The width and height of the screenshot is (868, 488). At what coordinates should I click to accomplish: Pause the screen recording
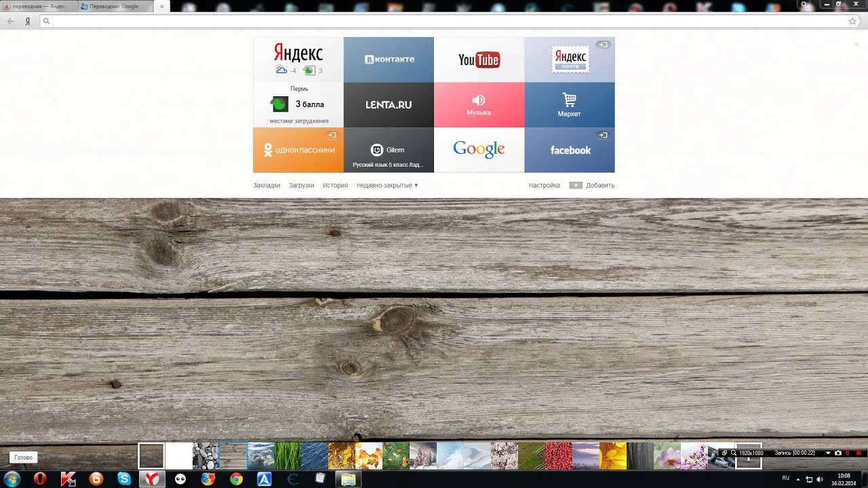(x=847, y=453)
